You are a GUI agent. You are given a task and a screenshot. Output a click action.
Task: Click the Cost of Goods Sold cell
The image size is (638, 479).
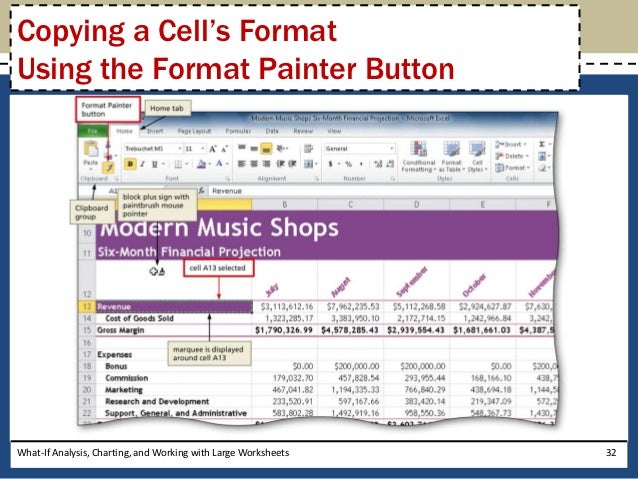click(174, 318)
